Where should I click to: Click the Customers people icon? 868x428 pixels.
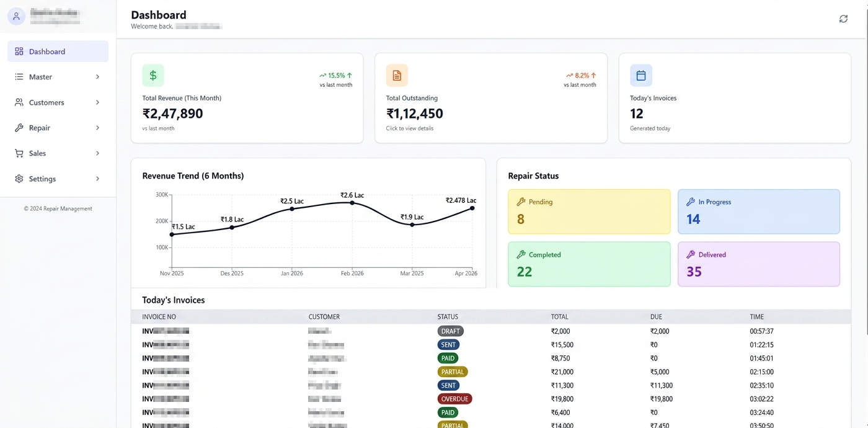click(x=19, y=102)
